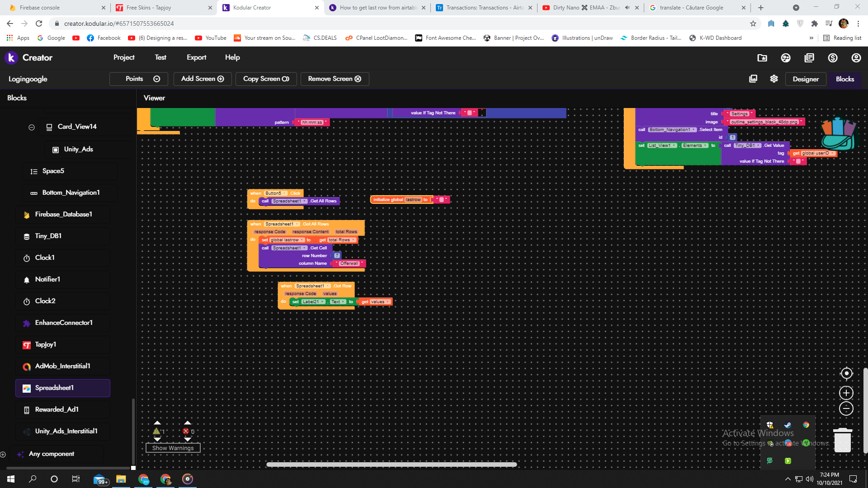Click the Add Screen button
Image resolution: width=868 pixels, height=488 pixels.
click(x=203, y=79)
